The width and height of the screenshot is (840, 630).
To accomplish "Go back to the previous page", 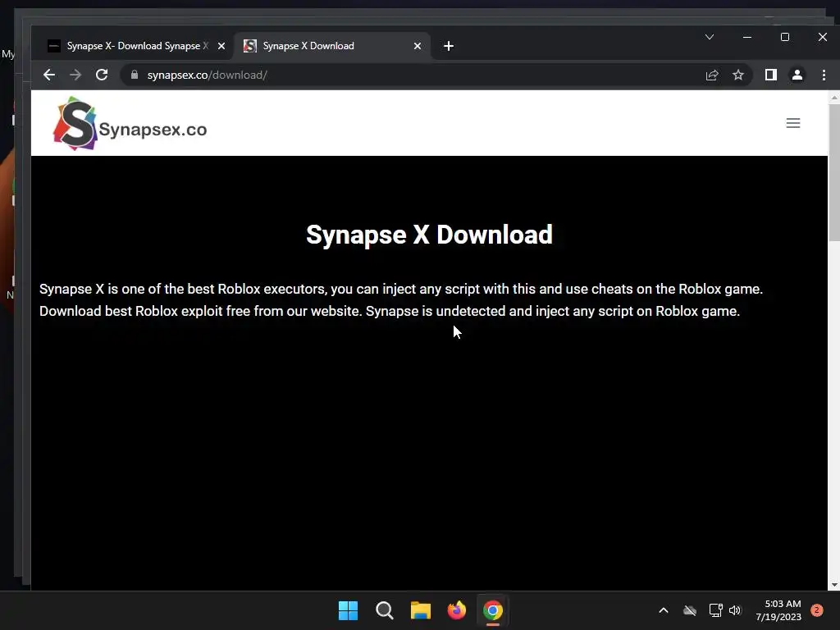I will pos(48,75).
